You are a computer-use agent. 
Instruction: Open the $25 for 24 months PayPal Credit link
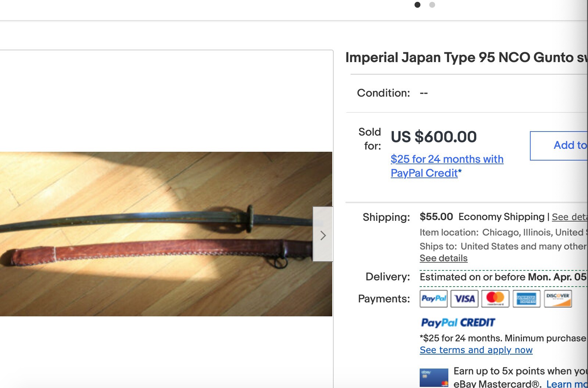click(447, 166)
